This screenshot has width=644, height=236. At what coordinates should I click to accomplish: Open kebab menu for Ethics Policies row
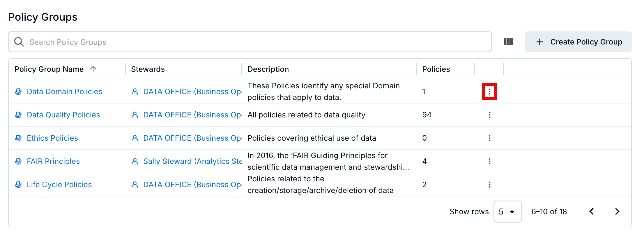tap(489, 138)
